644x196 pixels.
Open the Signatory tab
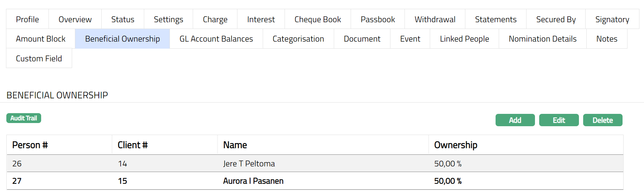612,19
